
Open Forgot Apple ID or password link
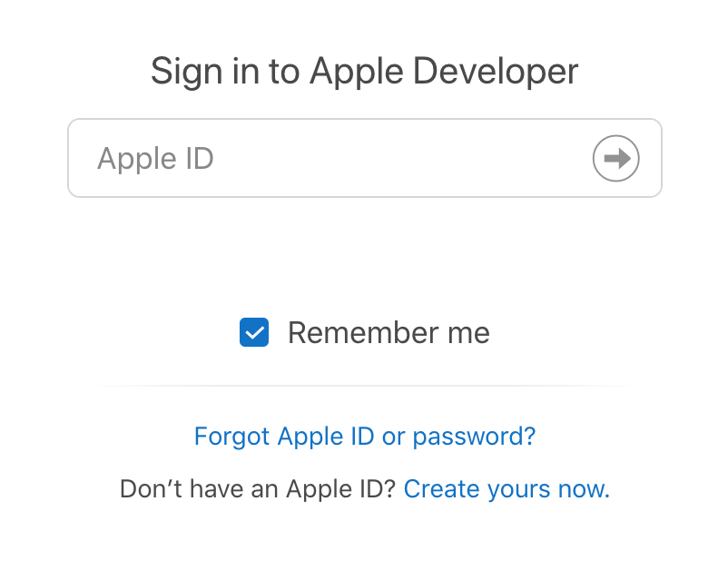click(365, 437)
